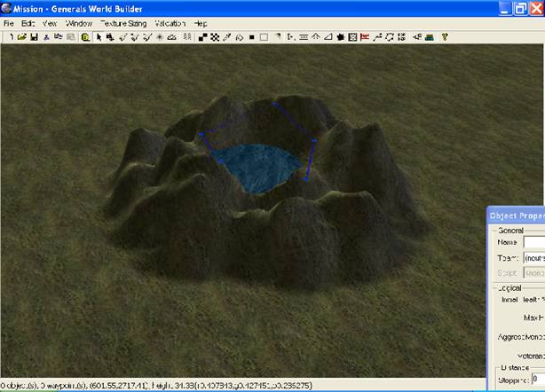
Task: Select the two-square single tile texture tool
Action: (x=202, y=36)
